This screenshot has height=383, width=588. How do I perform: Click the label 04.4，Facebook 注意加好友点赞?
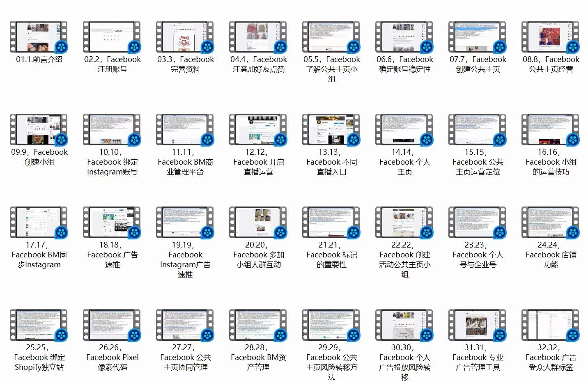[258, 64]
